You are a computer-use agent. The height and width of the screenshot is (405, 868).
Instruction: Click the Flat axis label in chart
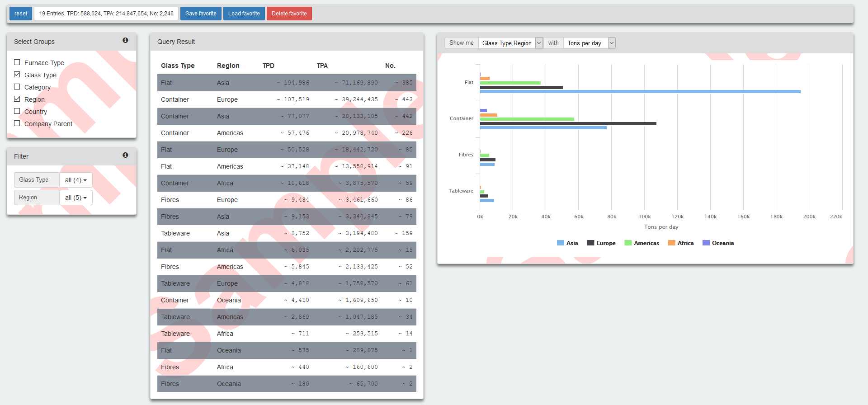click(469, 82)
